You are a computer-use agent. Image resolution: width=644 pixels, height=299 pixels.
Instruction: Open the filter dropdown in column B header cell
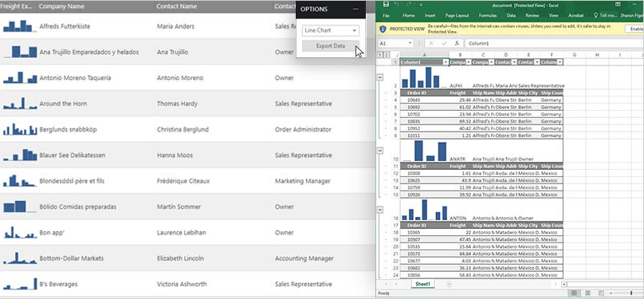pos(469,62)
